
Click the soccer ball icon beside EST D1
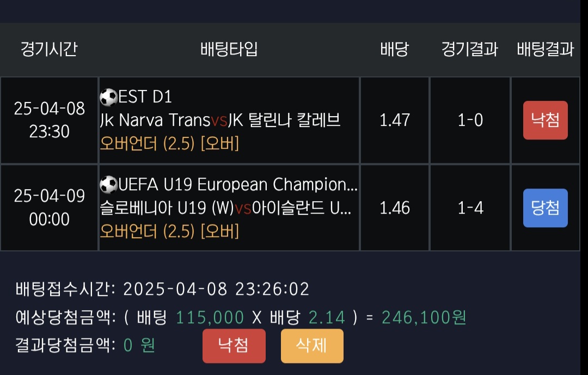[108, 97]
